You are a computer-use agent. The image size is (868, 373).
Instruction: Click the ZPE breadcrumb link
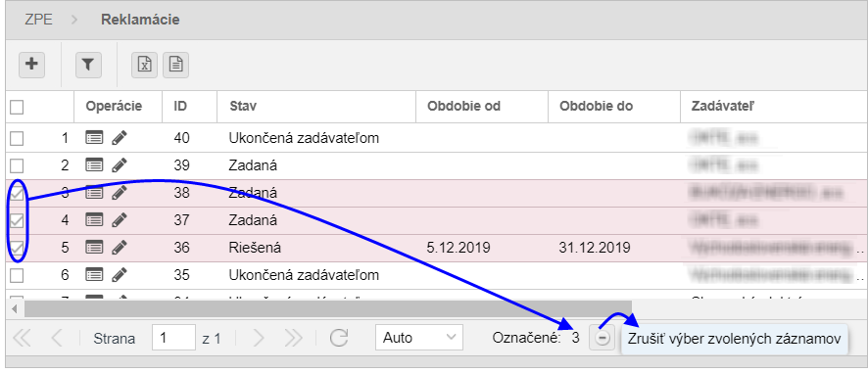pyautogui.click(x=39, y=20)
